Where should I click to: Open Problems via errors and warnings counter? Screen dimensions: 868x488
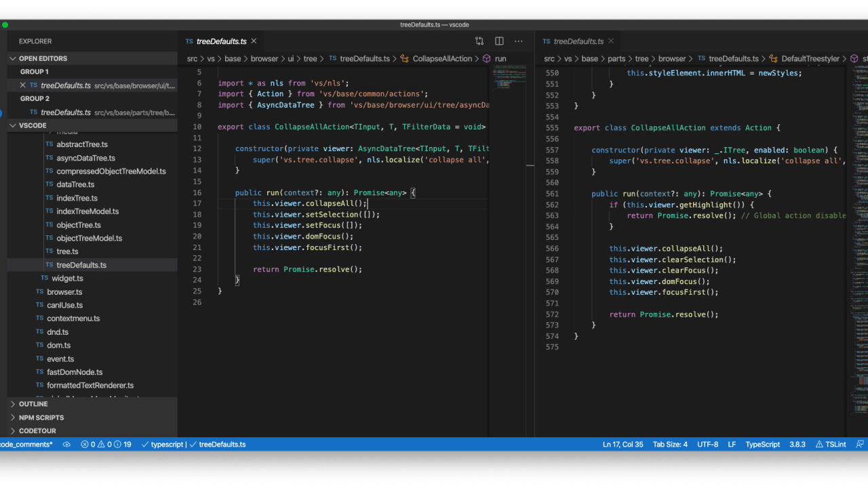[106, 445]
